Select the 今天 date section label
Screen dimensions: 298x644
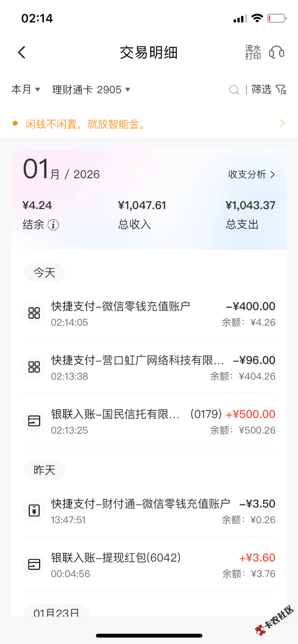pyautogui.click(x=44, y=273)
